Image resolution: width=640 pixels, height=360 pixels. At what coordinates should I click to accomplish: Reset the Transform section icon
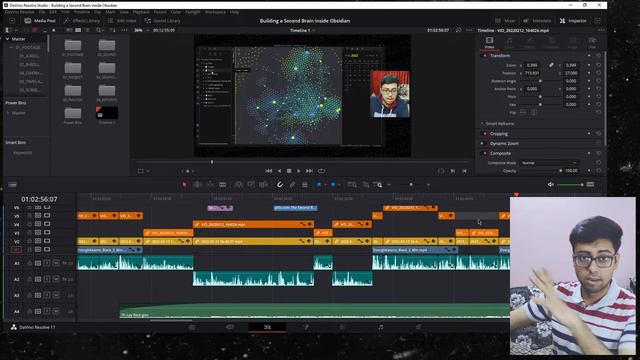point(598,56)
